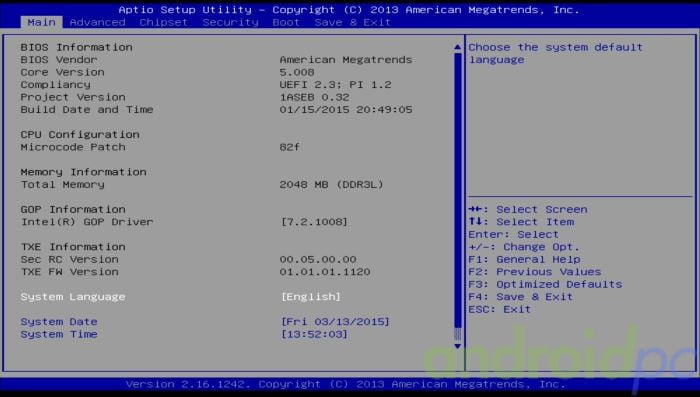Click the Select Screen key hint
This screenshot has width=700, height=397.
528,209
